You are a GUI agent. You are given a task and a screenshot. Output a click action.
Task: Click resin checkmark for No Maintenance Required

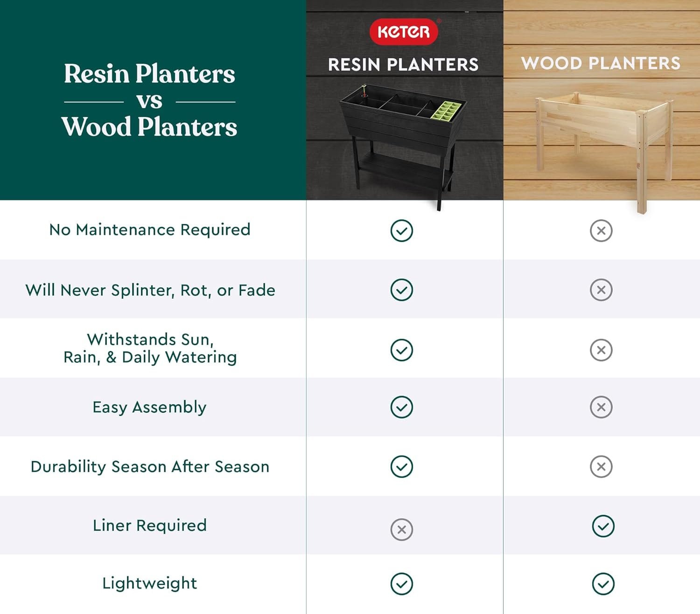pyautogui.click(x=402, y=230)
